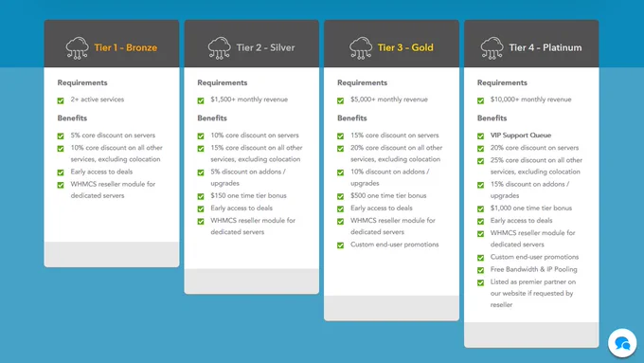
Task: Click the checkmark beside 15% core discount on servers
Action: tap(341, 136)
